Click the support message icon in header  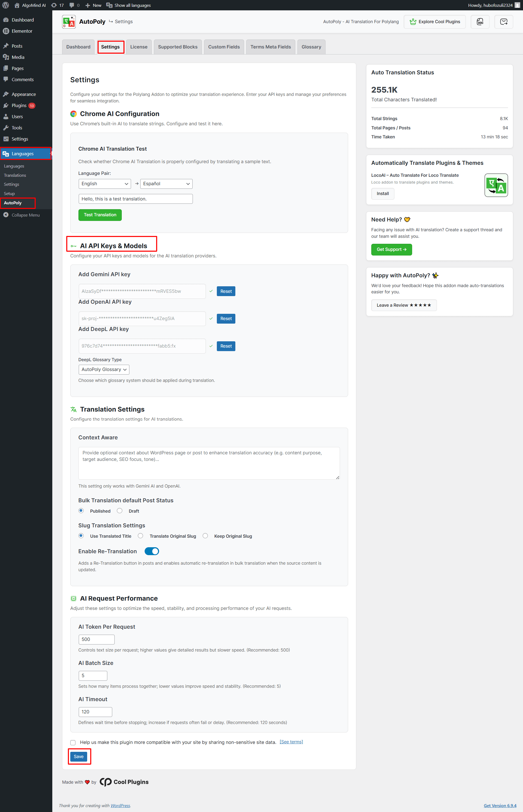(503, 22)
